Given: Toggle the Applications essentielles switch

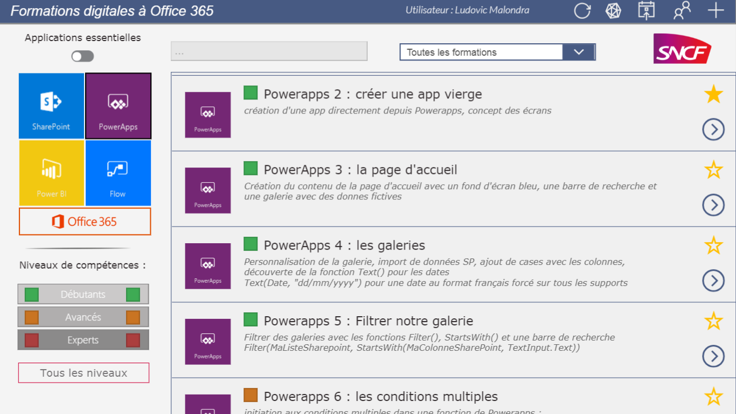Looking at the screenshot, I should tap(83, 56).
